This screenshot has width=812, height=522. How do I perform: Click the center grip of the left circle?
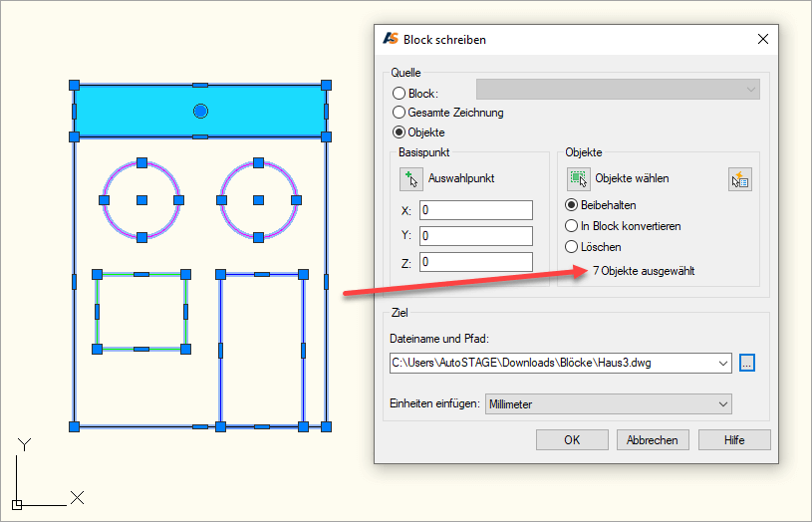point(141,200)
